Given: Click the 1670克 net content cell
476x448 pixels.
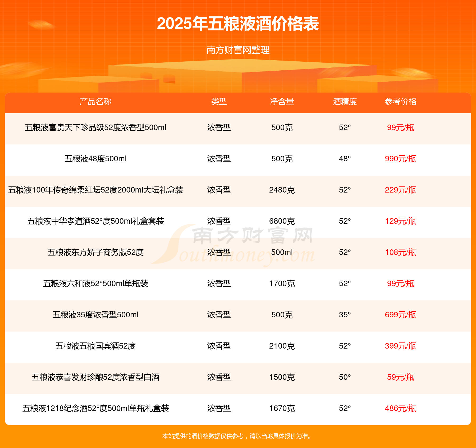Looking at the screenshot, I should coord(282,409).
